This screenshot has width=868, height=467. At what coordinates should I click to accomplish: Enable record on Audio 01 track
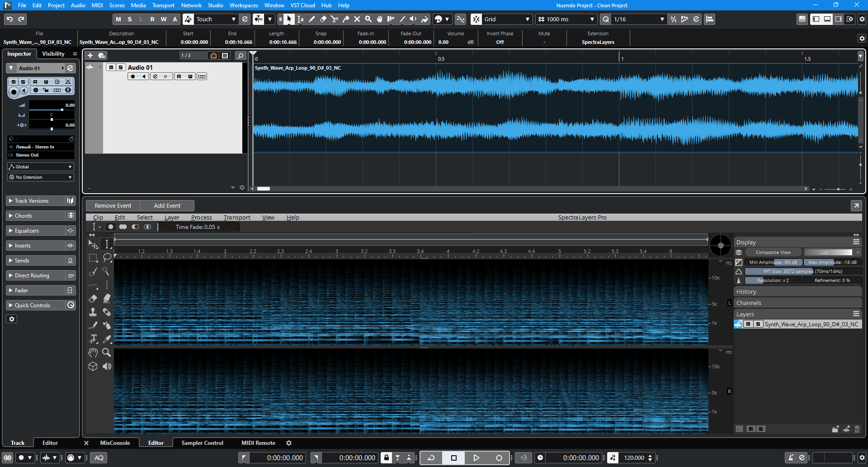click(x=133, y=76)
